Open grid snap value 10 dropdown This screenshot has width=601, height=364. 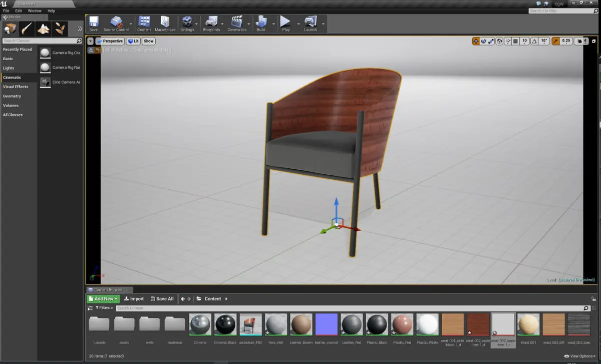click(x=524, y=41)
